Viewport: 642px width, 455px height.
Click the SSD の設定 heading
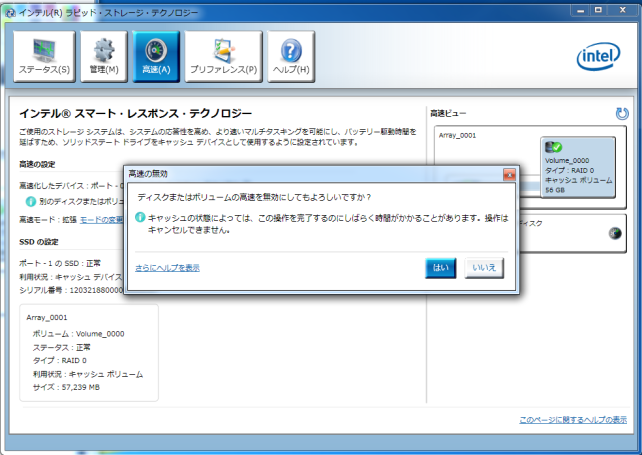click(x=39, y=242)
